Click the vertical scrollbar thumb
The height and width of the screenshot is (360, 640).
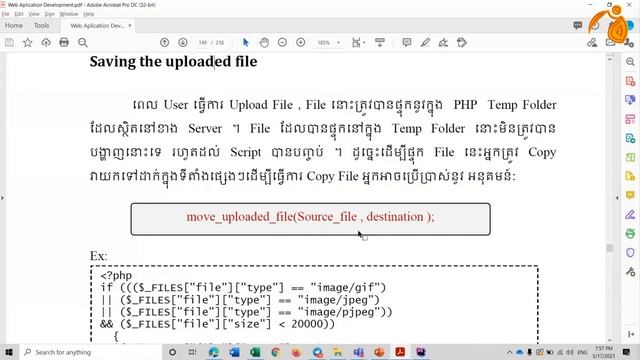[609, 248]
